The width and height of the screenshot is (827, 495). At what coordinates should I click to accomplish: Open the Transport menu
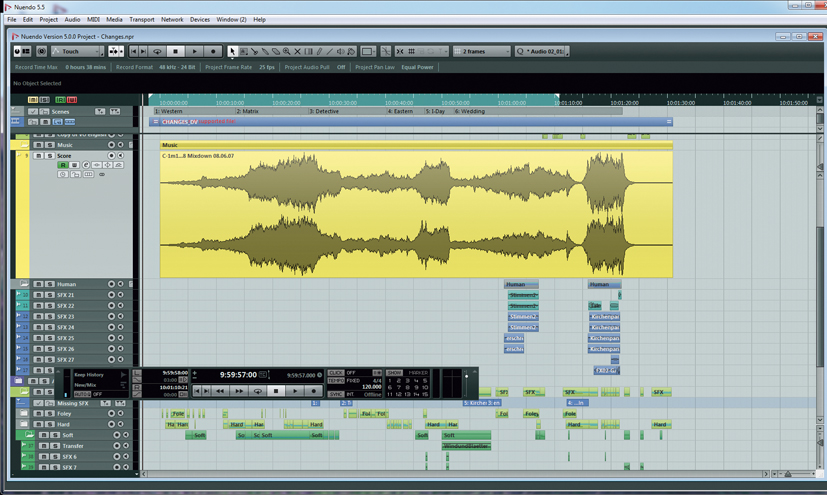142,20
